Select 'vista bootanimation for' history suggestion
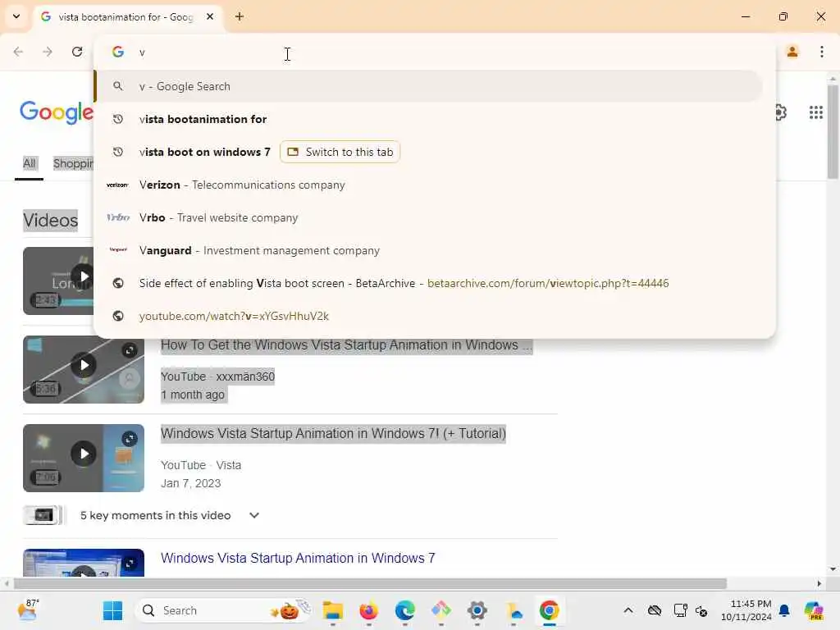 point(428,120)
